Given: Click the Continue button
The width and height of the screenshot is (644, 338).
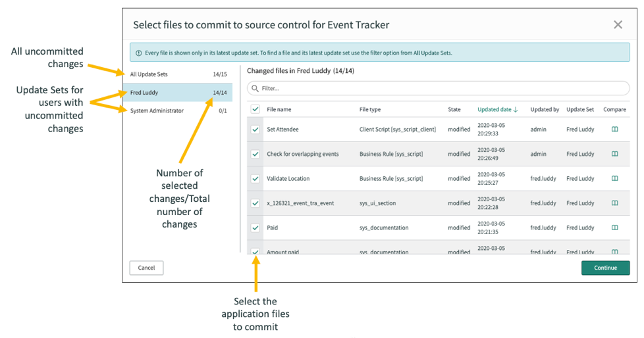Looking at the screenshot, I should (x=605, y=268).
